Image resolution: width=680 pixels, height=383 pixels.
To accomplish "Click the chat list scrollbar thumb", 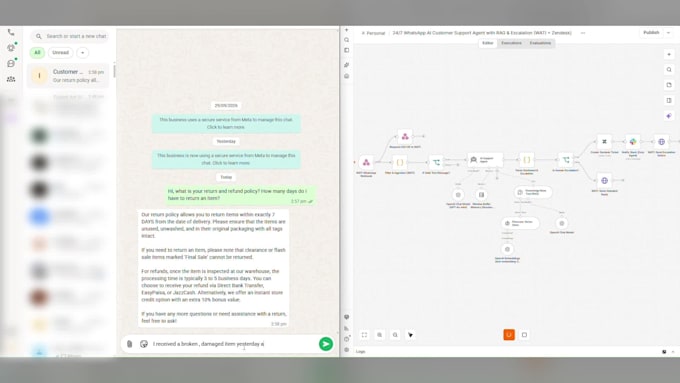I will [x=114, y=71].
